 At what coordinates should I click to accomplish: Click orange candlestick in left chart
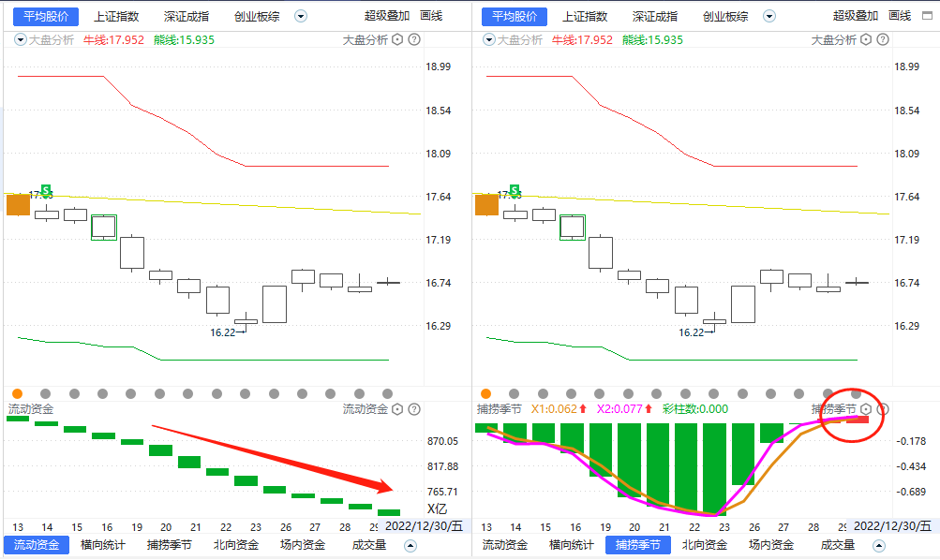coord(18,205)
